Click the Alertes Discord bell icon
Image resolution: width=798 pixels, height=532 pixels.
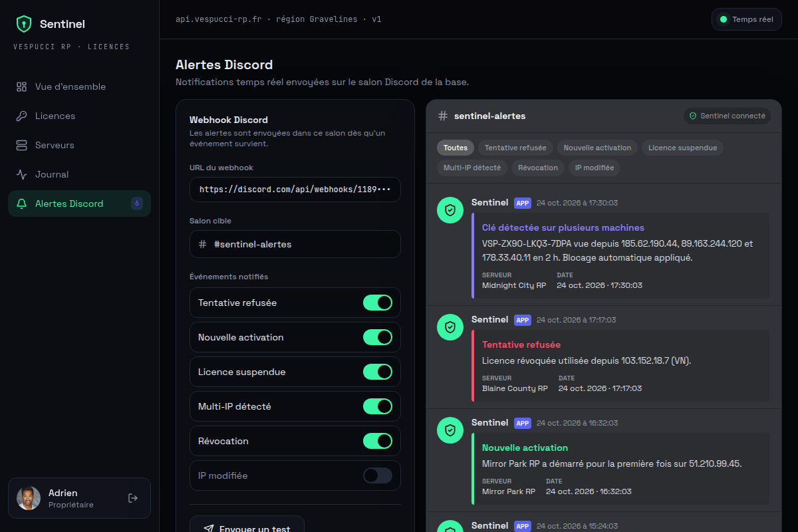(x=22, y=203)
